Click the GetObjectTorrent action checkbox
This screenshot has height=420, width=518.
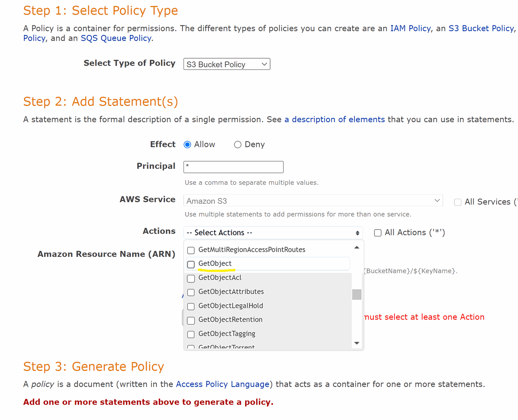coord(191,347)
